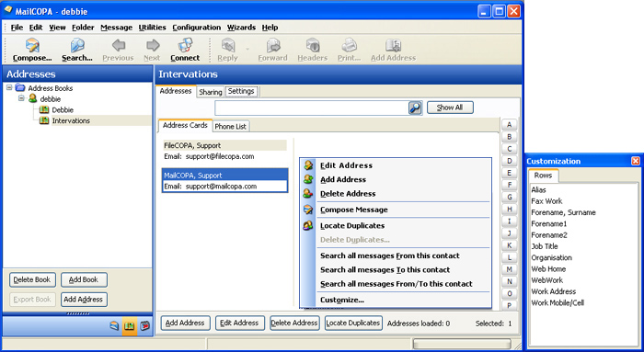Click the Locate Duplicates context menu icon
The width and height of the screenshot is (644, 352).
308,225
